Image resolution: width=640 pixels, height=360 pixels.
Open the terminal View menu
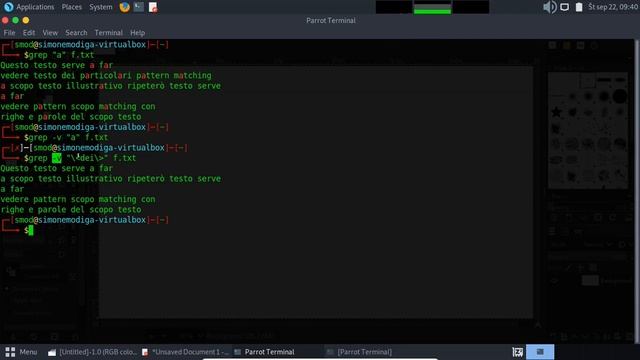click(x=50, y=33)
